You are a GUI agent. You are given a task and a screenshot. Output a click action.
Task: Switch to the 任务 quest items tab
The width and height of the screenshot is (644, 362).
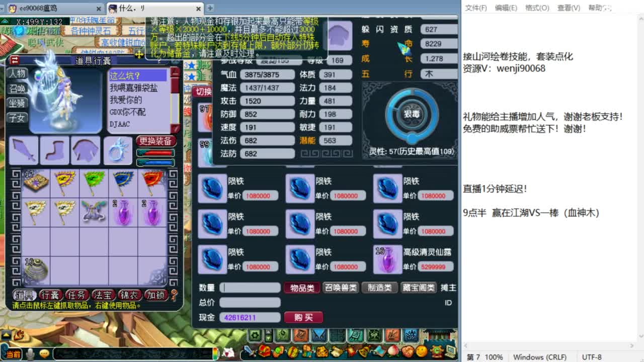click(76, 295)
